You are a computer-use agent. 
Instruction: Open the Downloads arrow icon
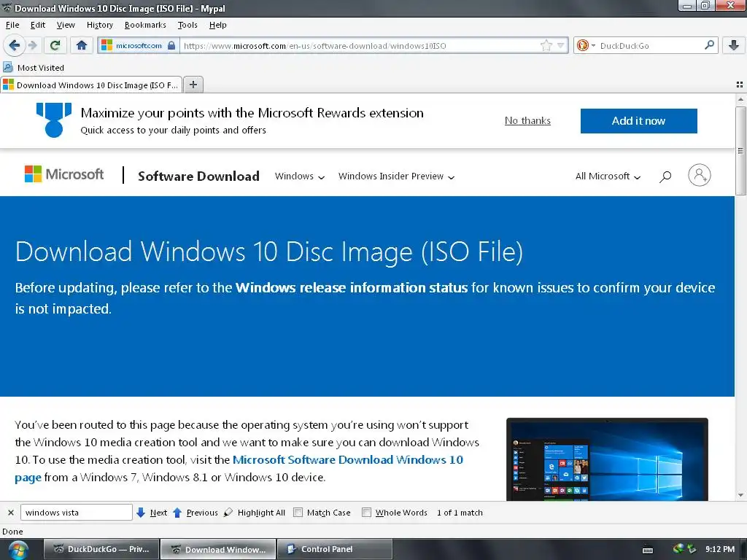(734, 45)
